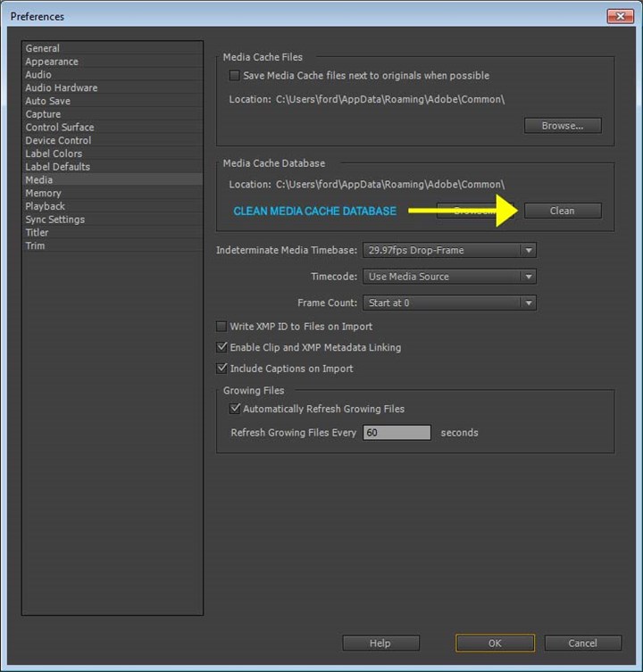Viewport: 643px width, 672px height.
Task: Toggle Include Captions on Import checkbox
Action: click(221, 369)
